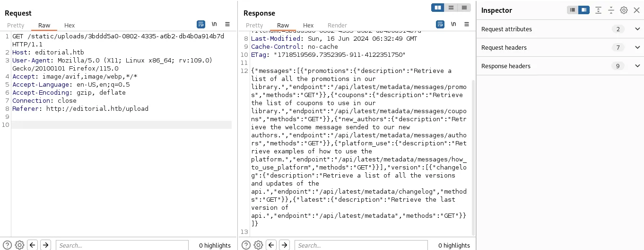Collapse all Inspector sections
Viewport: 644px width, 250px height.
(x=611, y=10)
